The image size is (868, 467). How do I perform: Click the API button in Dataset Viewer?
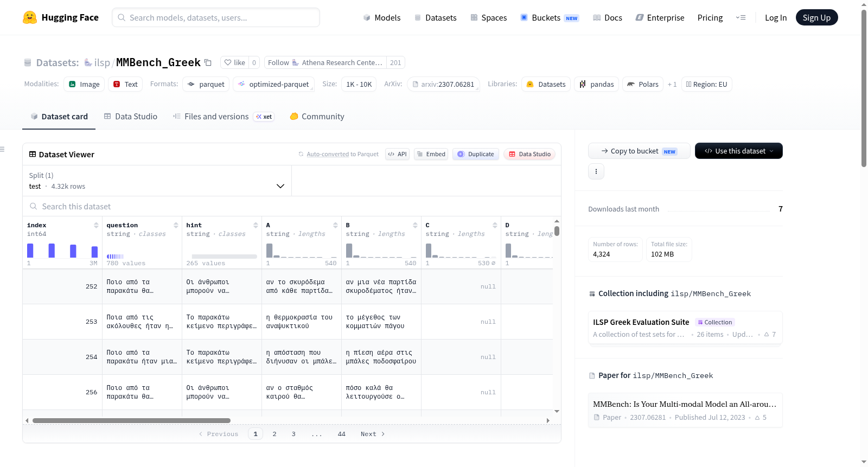pyautogui.click(x=397, y=154)
